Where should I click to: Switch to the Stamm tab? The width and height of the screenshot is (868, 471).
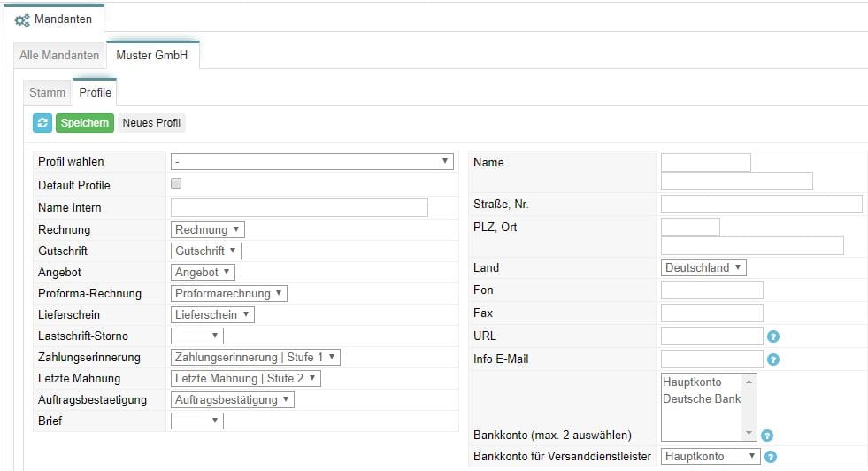pyautogui.click(x=47, y=93)
